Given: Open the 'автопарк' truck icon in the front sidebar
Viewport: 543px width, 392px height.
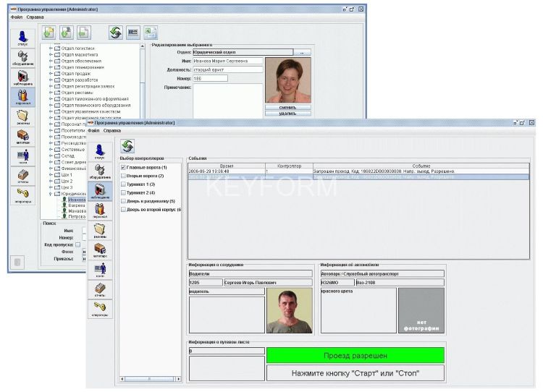Looking at the screenshot, I should [x=100, y=250].
